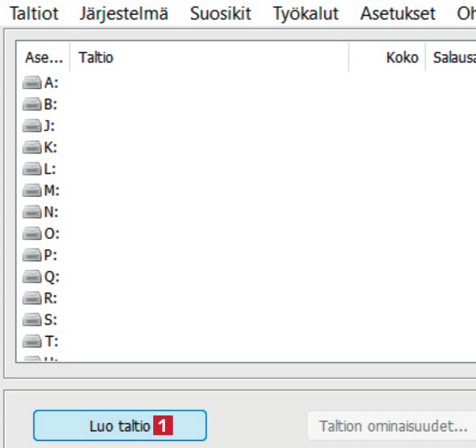Screen dimensions: 476x448
Task: Select the M: drive icon
Action: coord(32,191)
